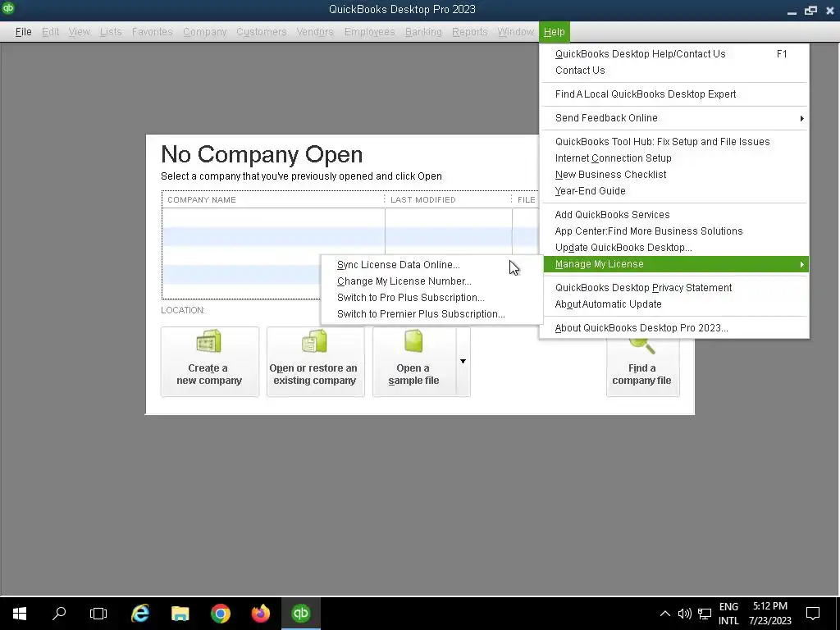Choose Contact Us from the Help menu

click(x=674, y=71)
